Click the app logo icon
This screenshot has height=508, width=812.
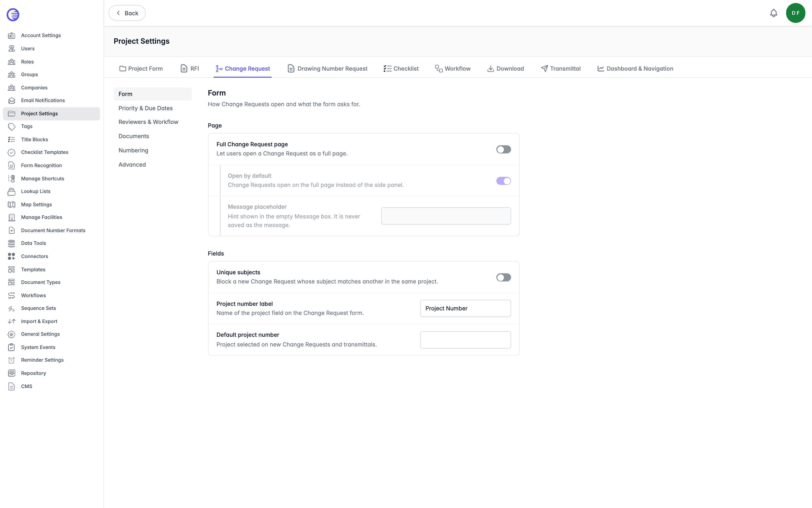13,14
